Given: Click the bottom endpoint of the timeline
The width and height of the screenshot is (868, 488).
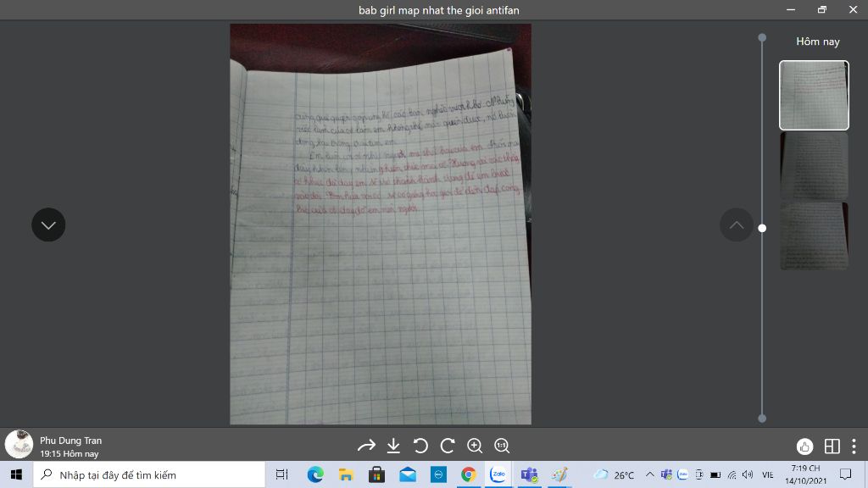Looking at the screenshot, I should (x=762, y=419).
